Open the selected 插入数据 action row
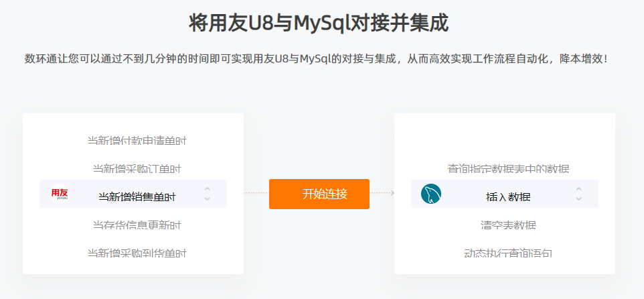 pos(505,194)
